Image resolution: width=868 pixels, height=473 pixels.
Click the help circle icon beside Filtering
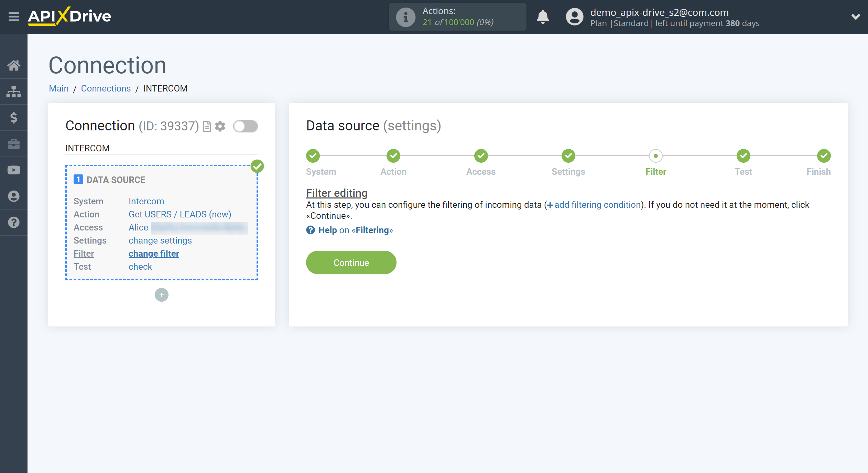pyautogui.click(x=311, y=230)
